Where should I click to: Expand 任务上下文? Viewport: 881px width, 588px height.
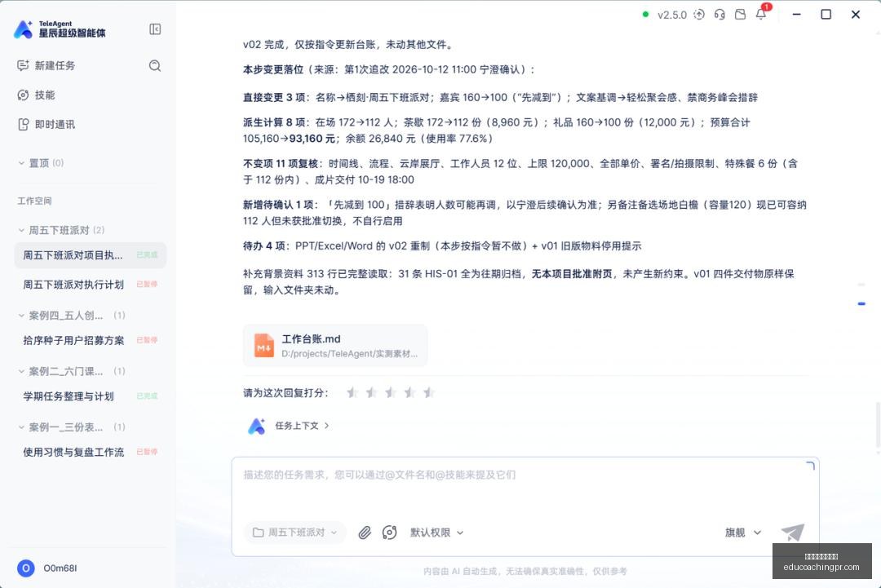coord(302,426)
